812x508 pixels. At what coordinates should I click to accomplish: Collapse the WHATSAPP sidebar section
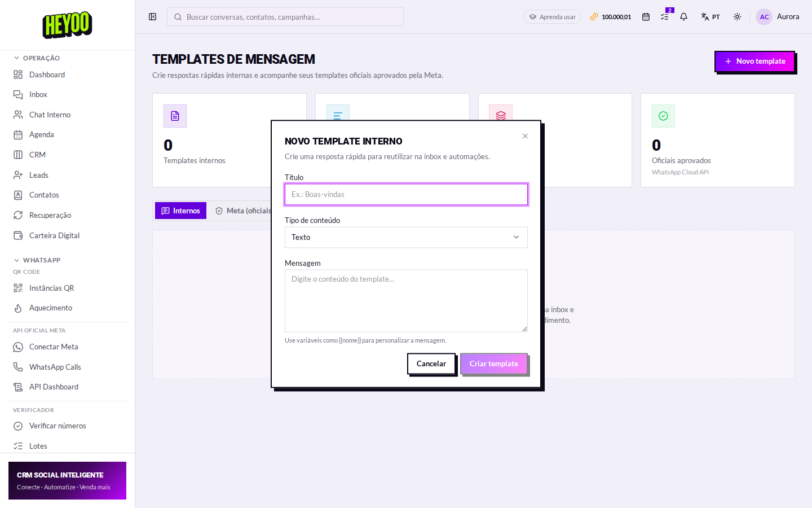(x=37, y=260)
